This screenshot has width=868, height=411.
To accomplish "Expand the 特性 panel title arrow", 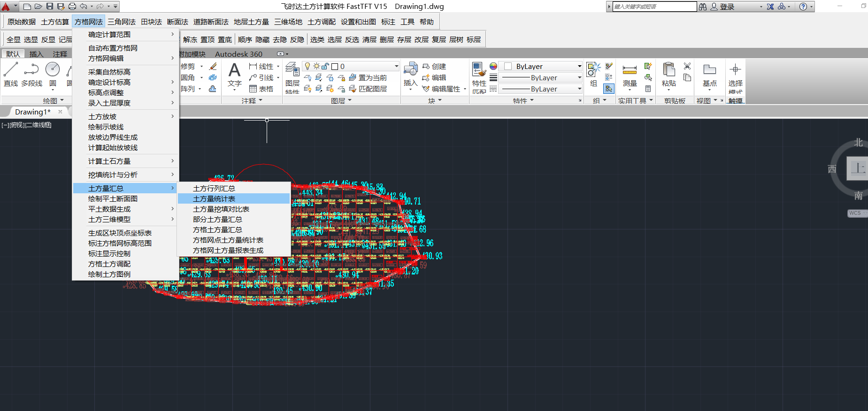I will (532, 100).
